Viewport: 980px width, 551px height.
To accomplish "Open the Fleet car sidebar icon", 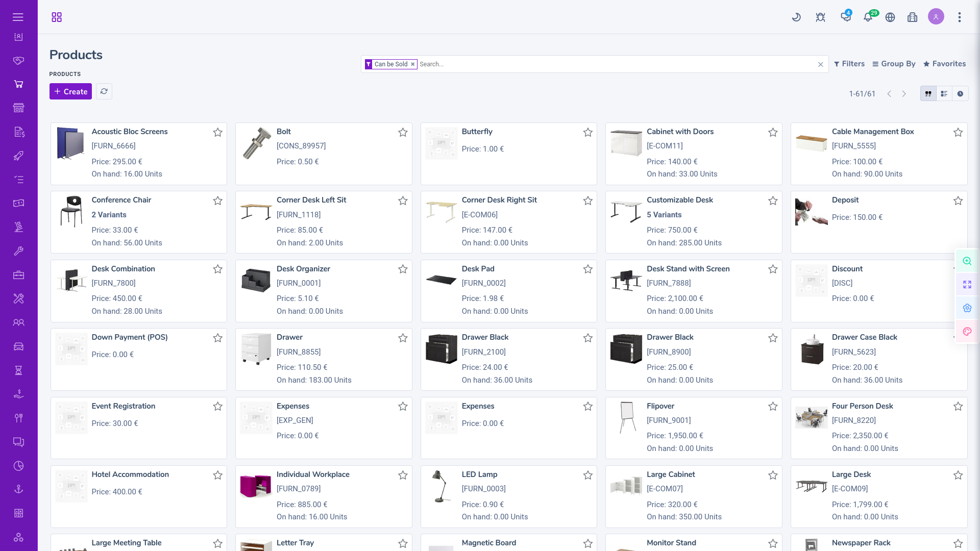I will point(18,346).
